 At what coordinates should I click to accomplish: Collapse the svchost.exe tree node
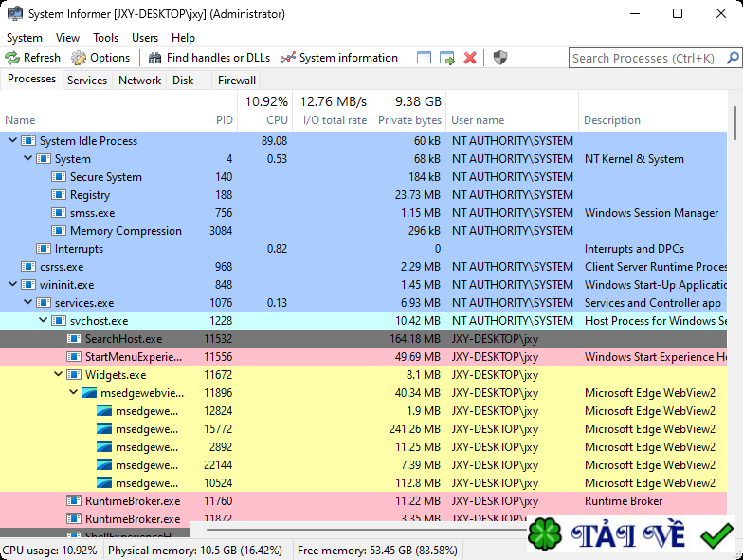pyautogui.click(x=44, y=321)
